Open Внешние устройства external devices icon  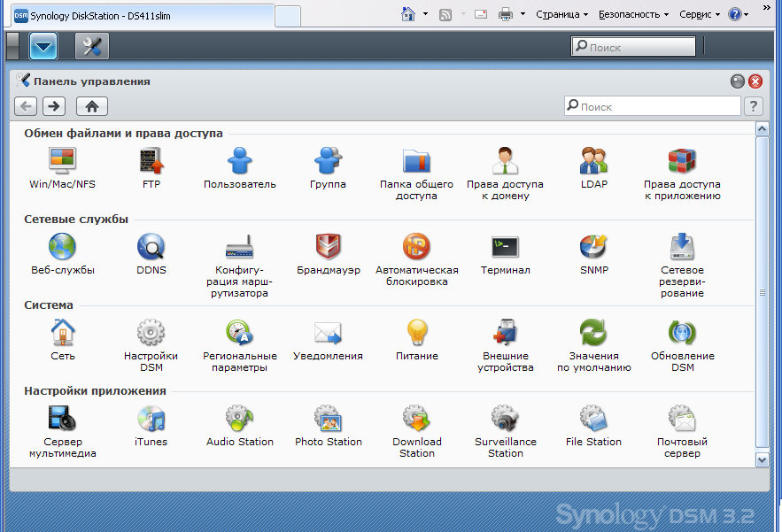point(505,332)
